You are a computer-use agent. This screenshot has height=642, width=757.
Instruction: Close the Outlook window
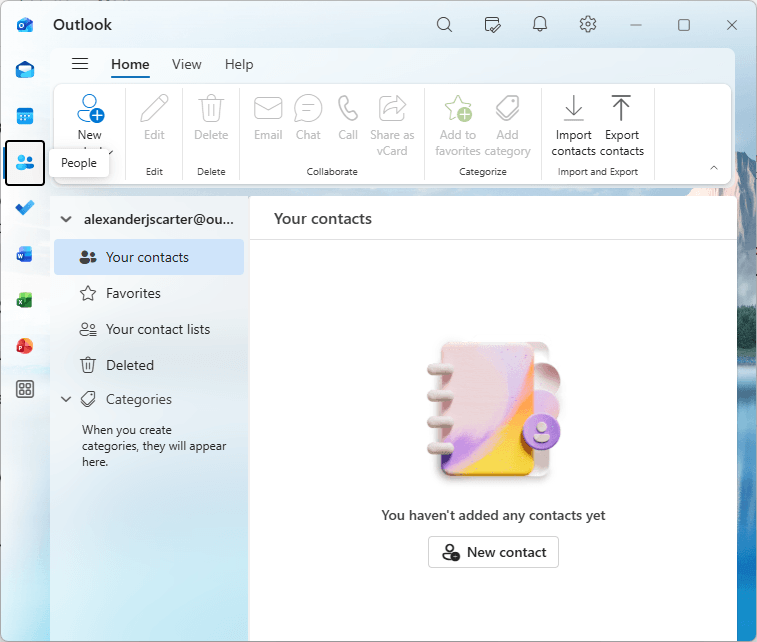731,25
